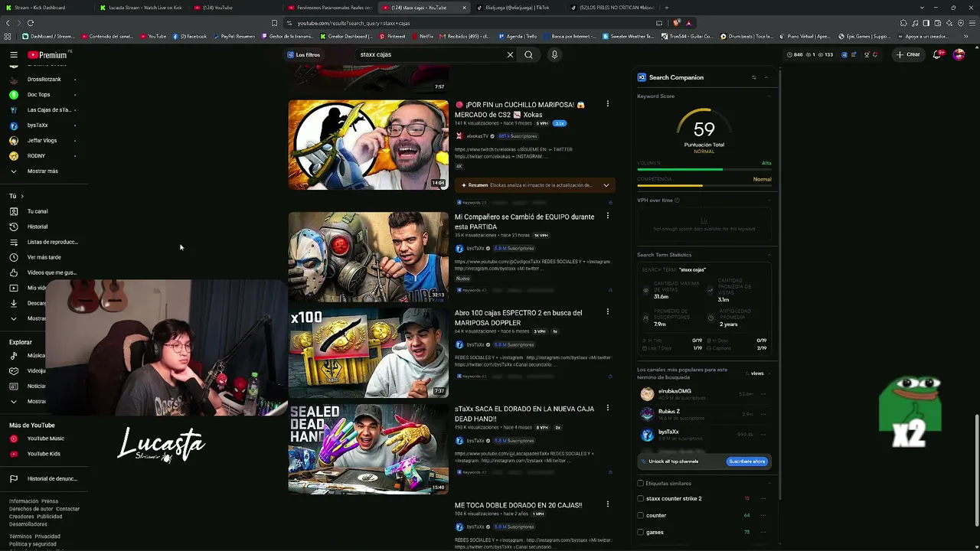Image resolution: width=980 pixels, height=551 pixels.
Task: Open Mi Compañero se Cambió de EQUIPO video title
Action: coord(524,222)
